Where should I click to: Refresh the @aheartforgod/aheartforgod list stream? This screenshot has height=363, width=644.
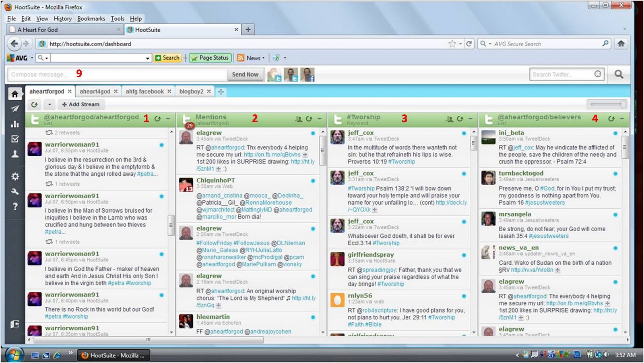click(x=157, y=119)
